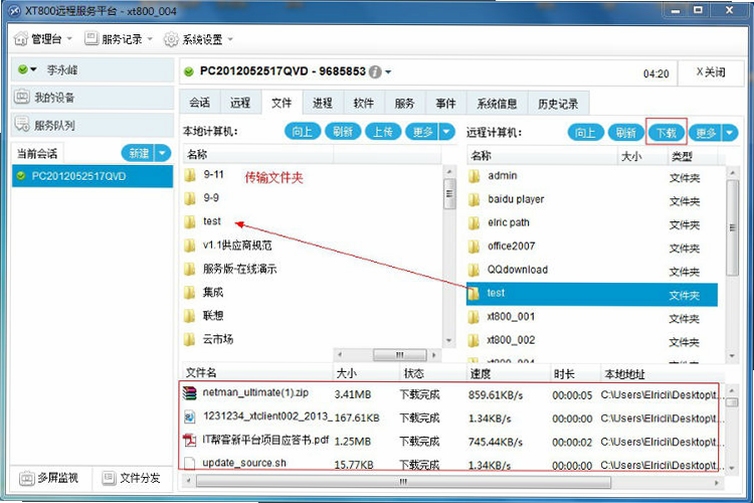
Task: Switch to the 事件 tab
Action: tap(445, 102)
